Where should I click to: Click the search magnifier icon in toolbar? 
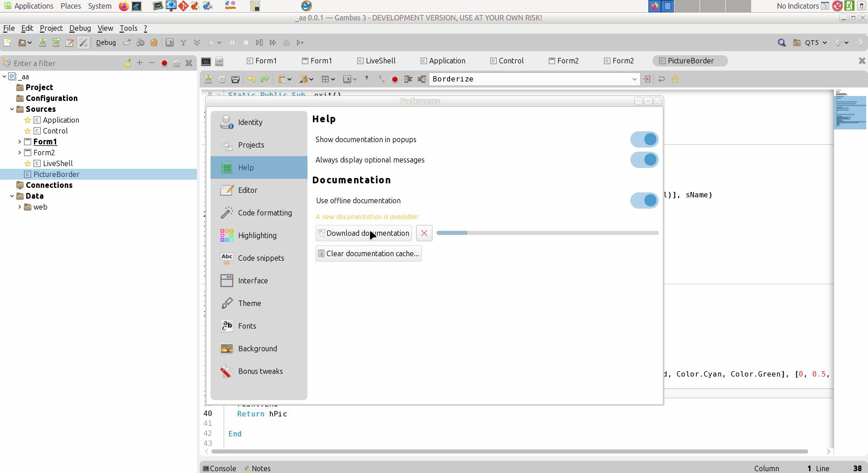782,43
